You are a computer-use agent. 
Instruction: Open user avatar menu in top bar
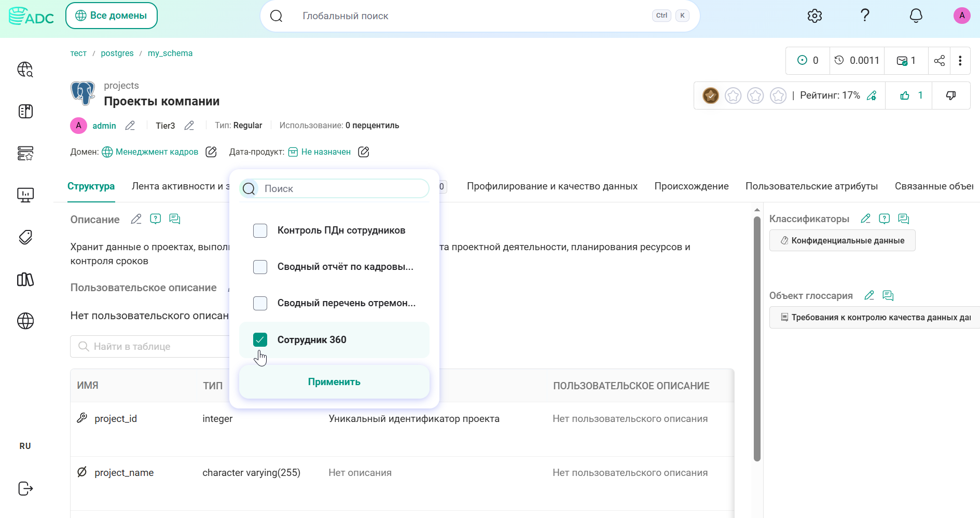click(x=962, y=16)
